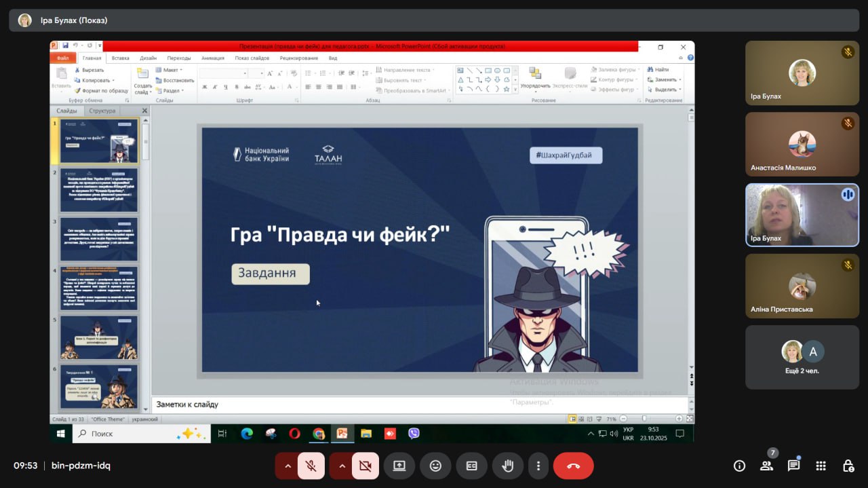Open the in-call chat panel
Image resolution: width=868 pixels, height=488 pixels.
click(x=793, y=466)
